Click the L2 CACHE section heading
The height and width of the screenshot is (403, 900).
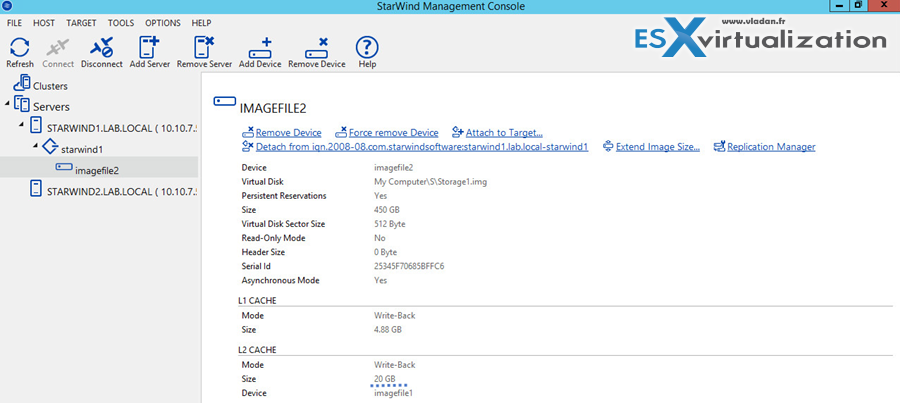click(258, 350)
